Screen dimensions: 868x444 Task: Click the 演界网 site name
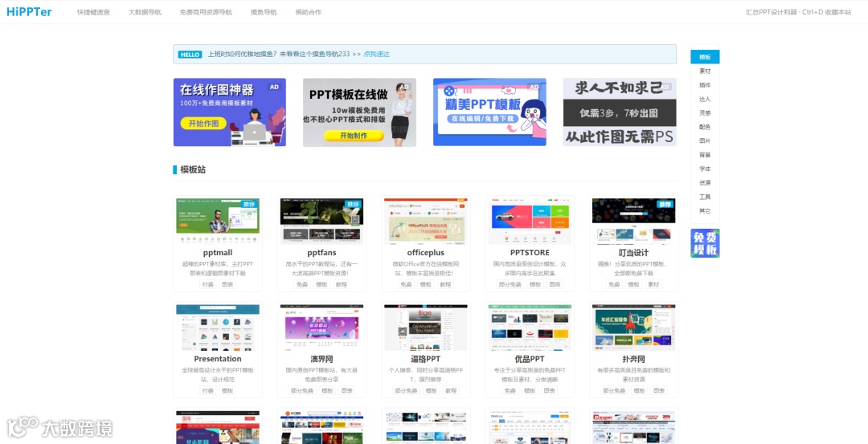321,359
